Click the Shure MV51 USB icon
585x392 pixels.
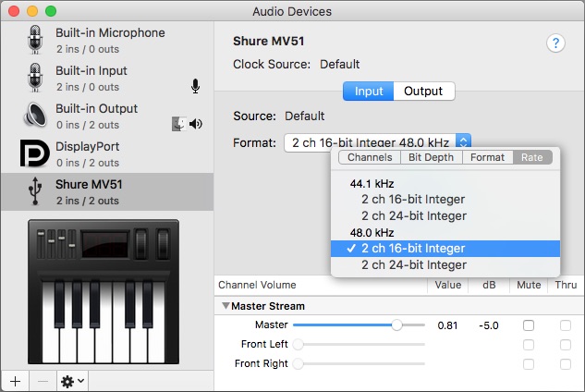[35, 191]
